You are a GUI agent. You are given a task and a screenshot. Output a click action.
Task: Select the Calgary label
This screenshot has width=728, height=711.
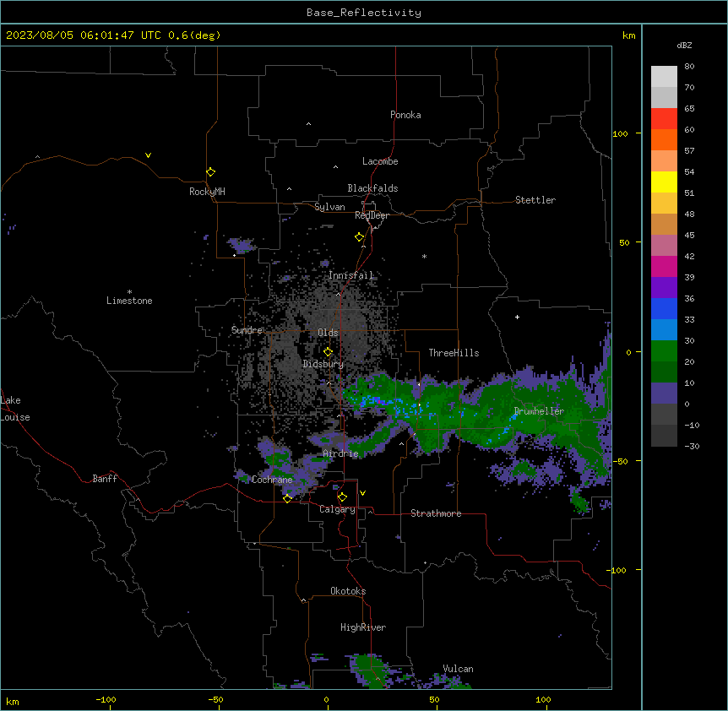(x=337, y=509)
